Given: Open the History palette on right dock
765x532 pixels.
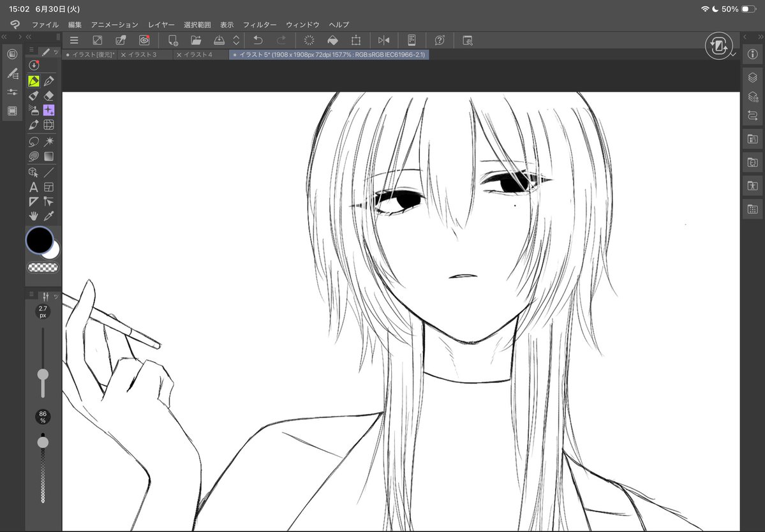Looking at the screenshot, I should (752, 115).
